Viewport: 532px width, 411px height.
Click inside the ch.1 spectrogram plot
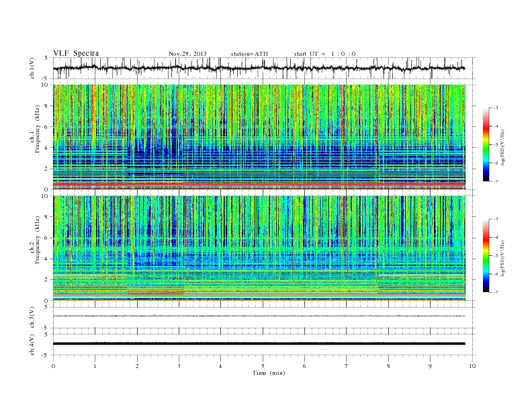tap(259, 137)
